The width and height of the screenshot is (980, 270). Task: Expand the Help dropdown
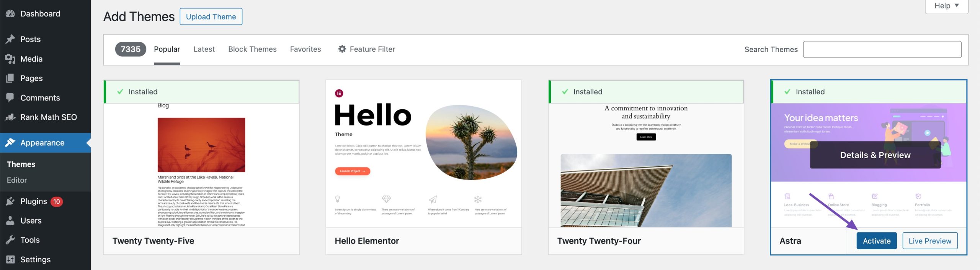[x=947, y=6]
